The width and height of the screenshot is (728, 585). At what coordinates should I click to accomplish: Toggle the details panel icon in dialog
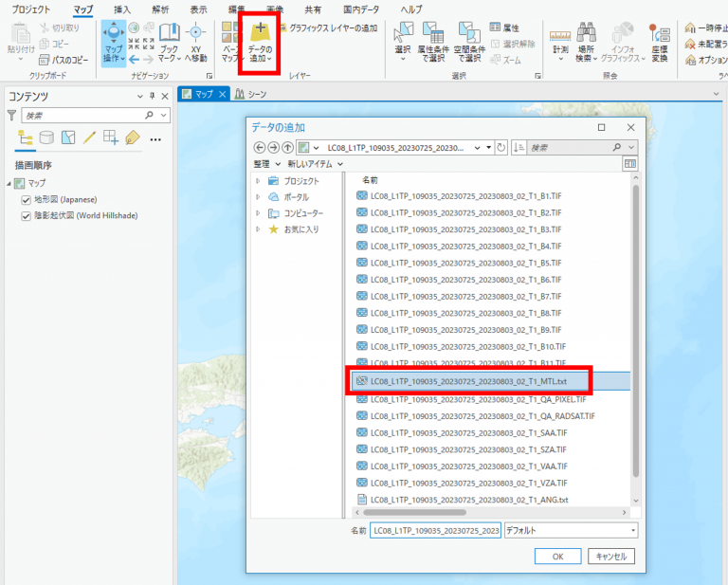tap(630, 164)
